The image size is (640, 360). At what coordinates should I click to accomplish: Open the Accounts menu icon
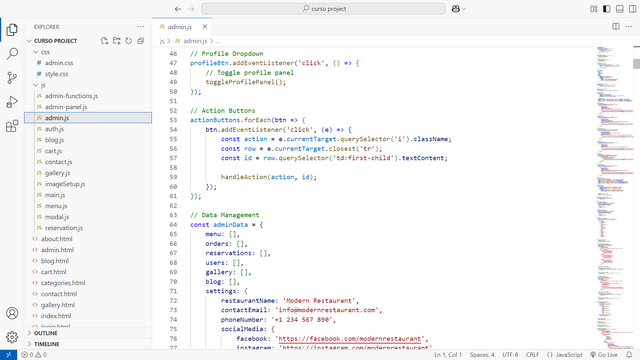coord(12,313)
